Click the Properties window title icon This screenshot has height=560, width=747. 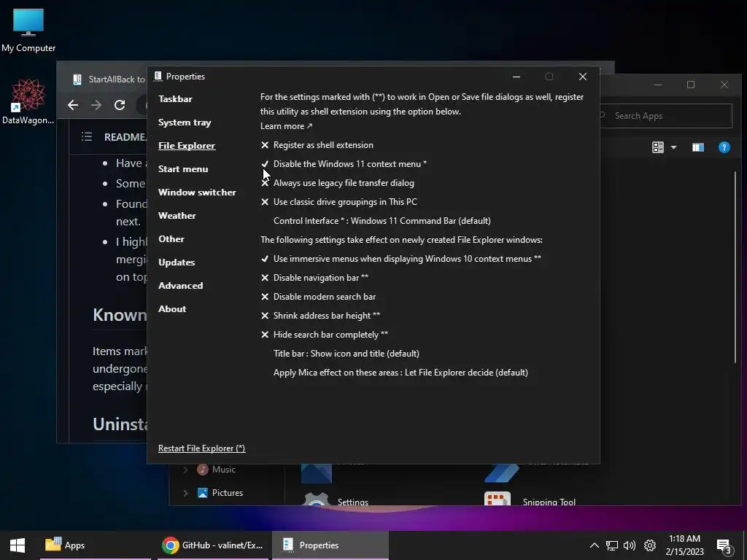click(158, 76)
